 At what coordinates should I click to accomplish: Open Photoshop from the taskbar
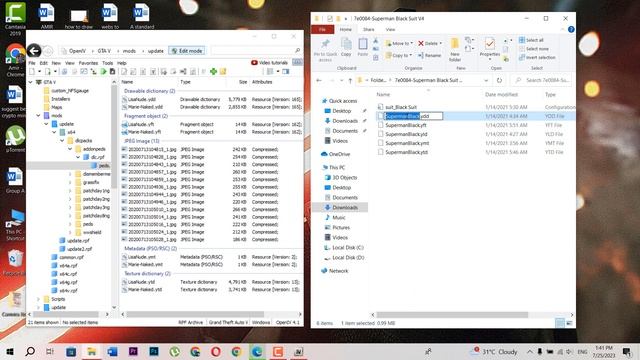[154, 351]
